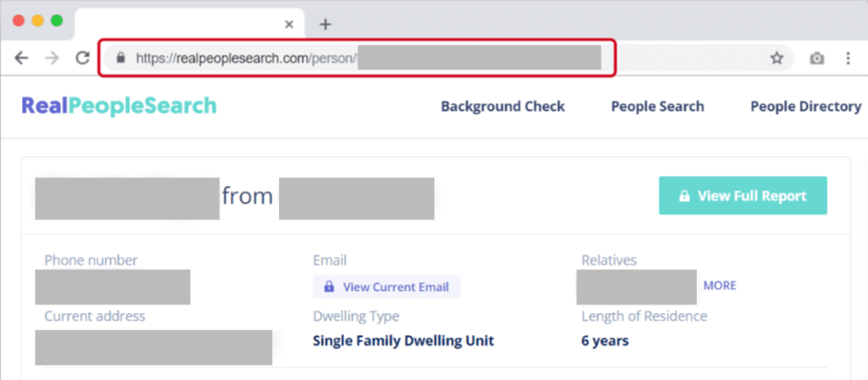Click the yellow macOS minimize button
The image size is (868, 380).
coord(37,21)
